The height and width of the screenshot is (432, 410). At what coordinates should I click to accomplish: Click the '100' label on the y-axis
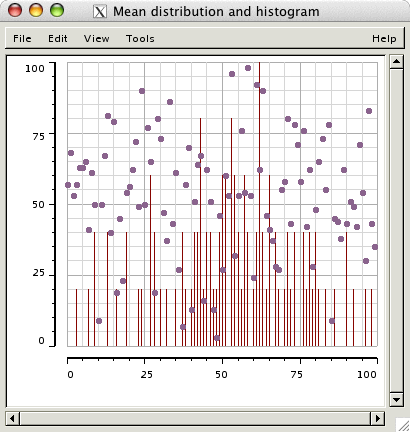(x=35, y=68)
